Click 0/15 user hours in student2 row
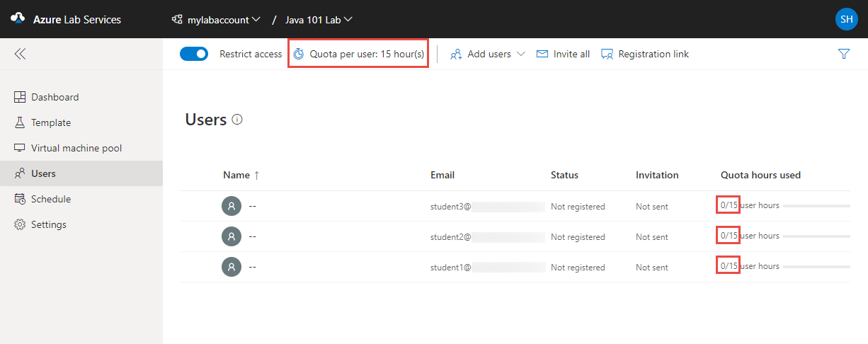The height and width of the screenshot is (344, 868). [x=750, y=236]
